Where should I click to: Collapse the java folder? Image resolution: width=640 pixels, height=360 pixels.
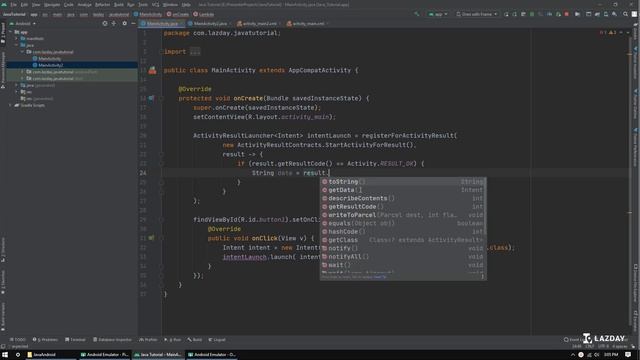coord(17,45)
